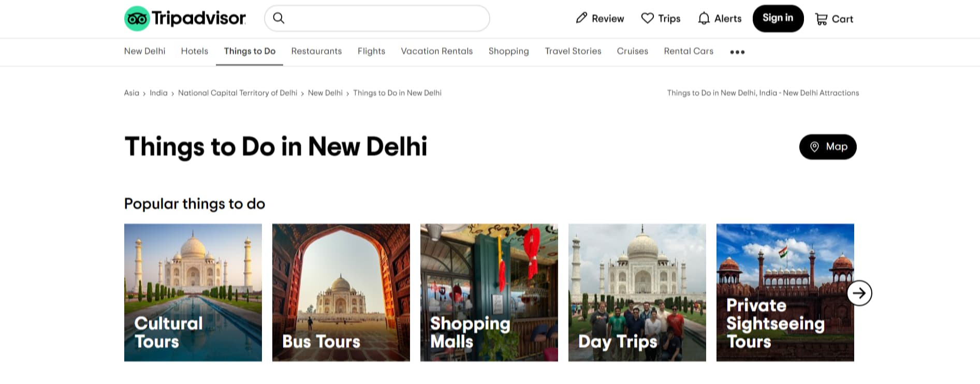Screen dimensions: 980x384
Task: Open the Bus Tours card
Action: [341, 292]
